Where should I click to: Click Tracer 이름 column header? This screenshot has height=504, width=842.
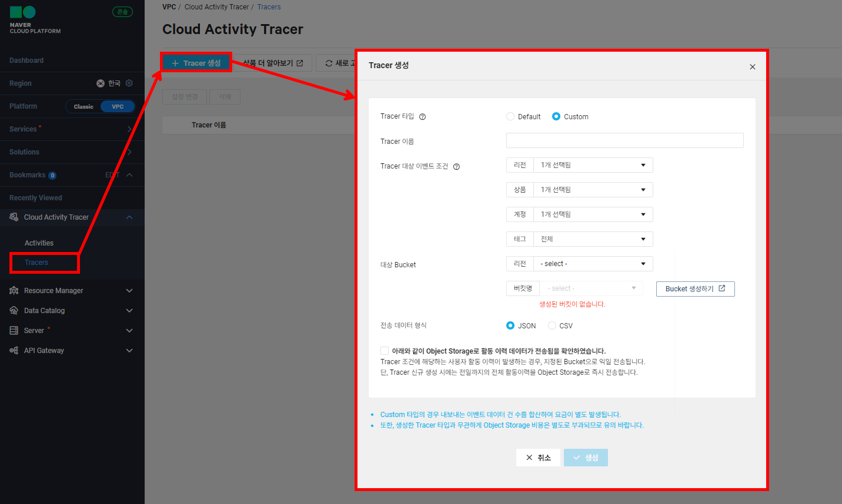209,125
